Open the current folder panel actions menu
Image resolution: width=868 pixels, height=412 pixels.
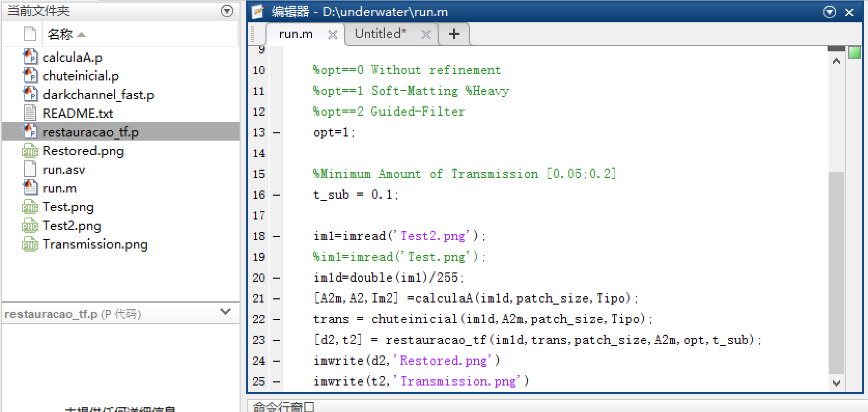tap(227, 11)
